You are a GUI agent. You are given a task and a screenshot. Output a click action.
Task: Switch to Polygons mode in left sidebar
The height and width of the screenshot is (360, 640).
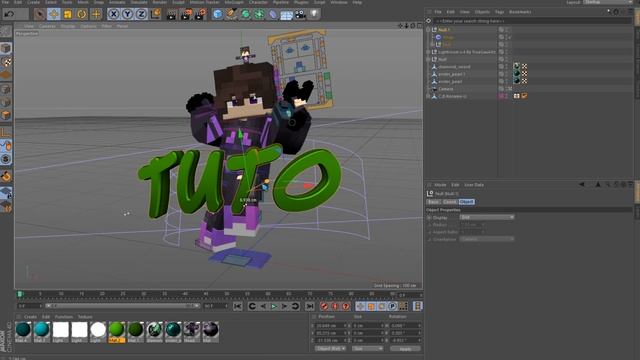pyautogui.click(x=6, y=115)
